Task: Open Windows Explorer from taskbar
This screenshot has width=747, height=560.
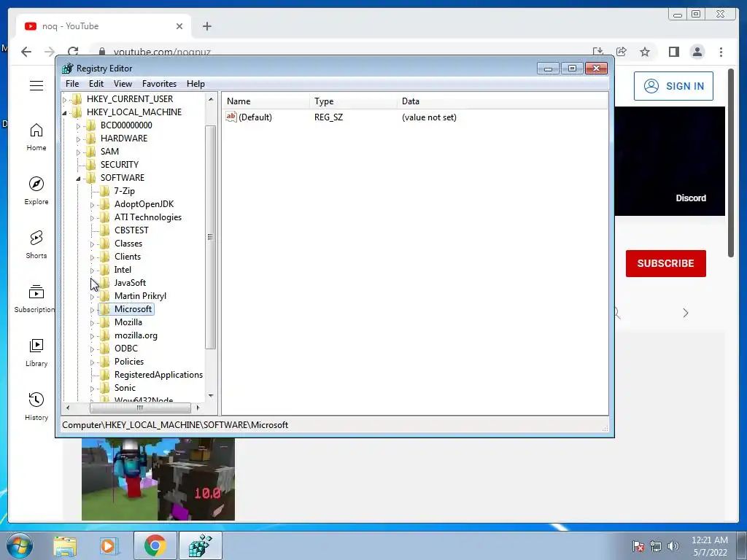Action: click(65, 545)
